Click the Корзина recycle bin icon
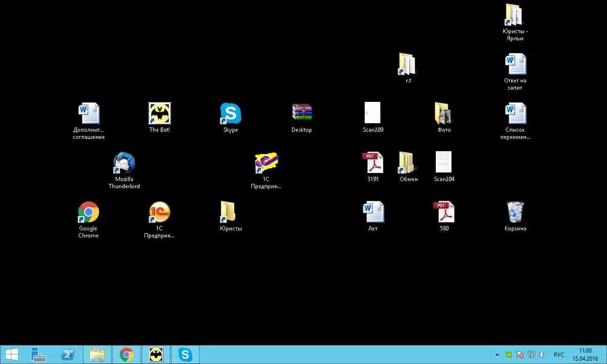 click(x=515, y=212)
